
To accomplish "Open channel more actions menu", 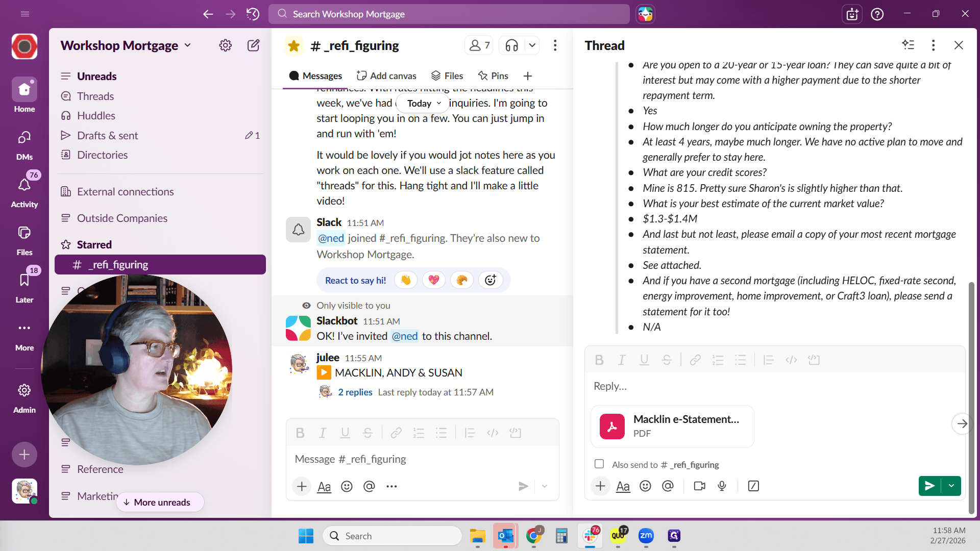I will (x=555, y=45).
